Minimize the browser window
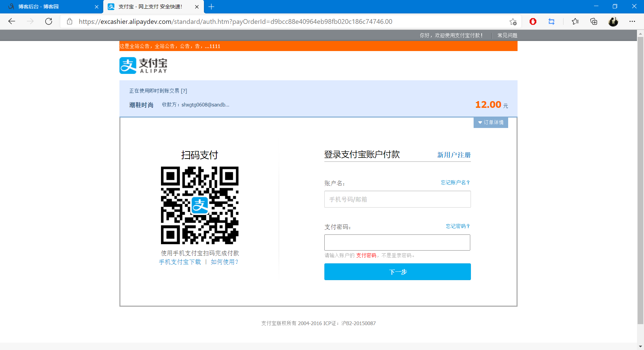 click(596, 6)
